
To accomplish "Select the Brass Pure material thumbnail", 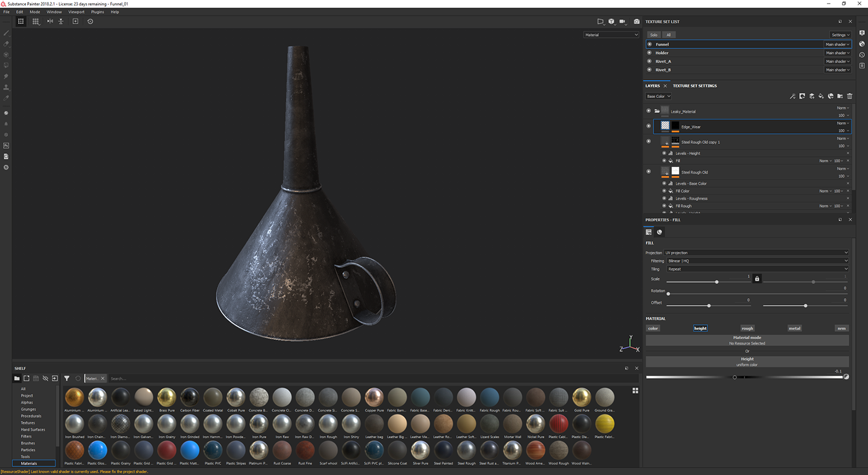I will click(166, 397).
